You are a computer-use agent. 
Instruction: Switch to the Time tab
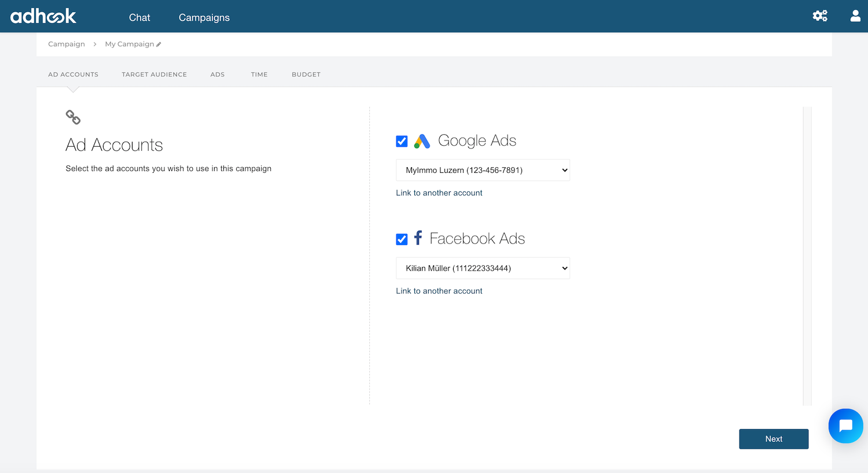259,75
